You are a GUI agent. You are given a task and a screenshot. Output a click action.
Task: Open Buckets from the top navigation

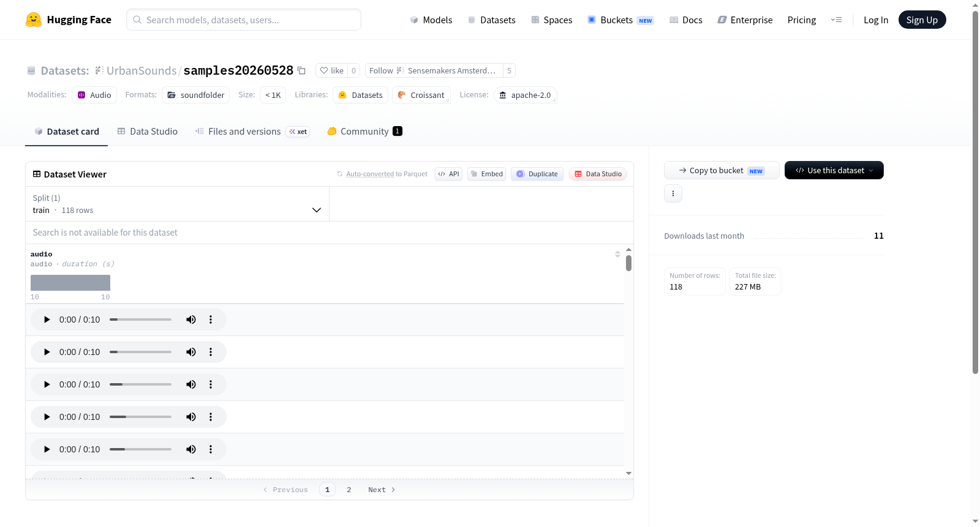click(x=620, y=20)
